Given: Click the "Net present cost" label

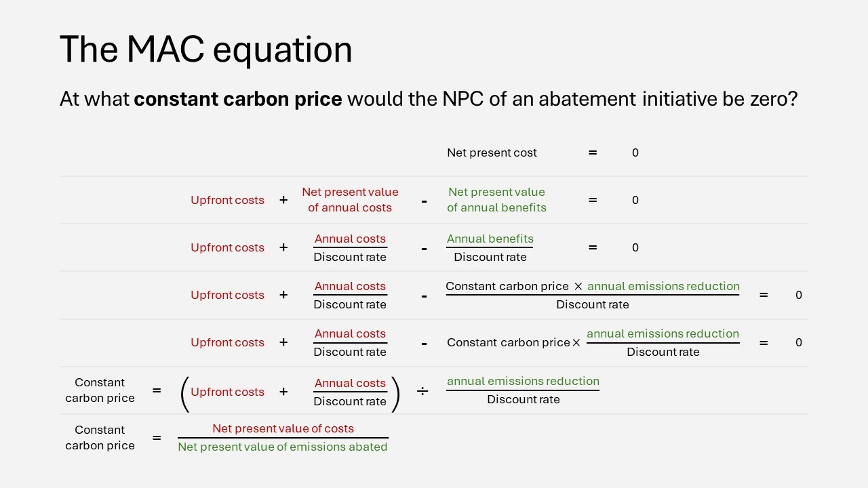Looking at the screenshot, I should pos(492,153).
